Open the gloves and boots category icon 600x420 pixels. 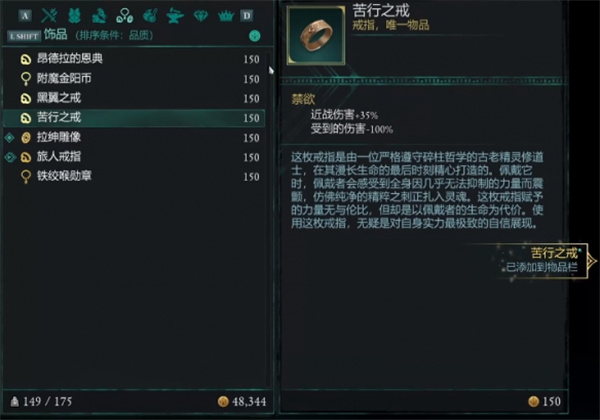tap(99, 15)
